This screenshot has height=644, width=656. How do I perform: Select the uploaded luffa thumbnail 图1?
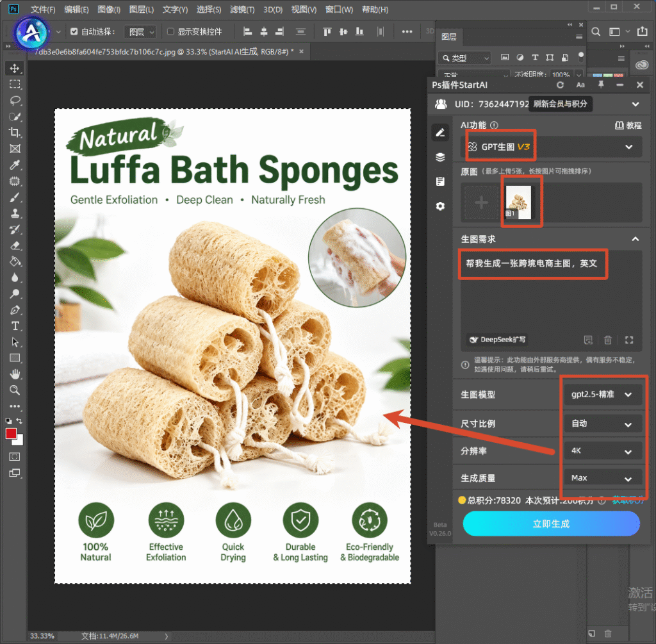click(x=518, y=202)
